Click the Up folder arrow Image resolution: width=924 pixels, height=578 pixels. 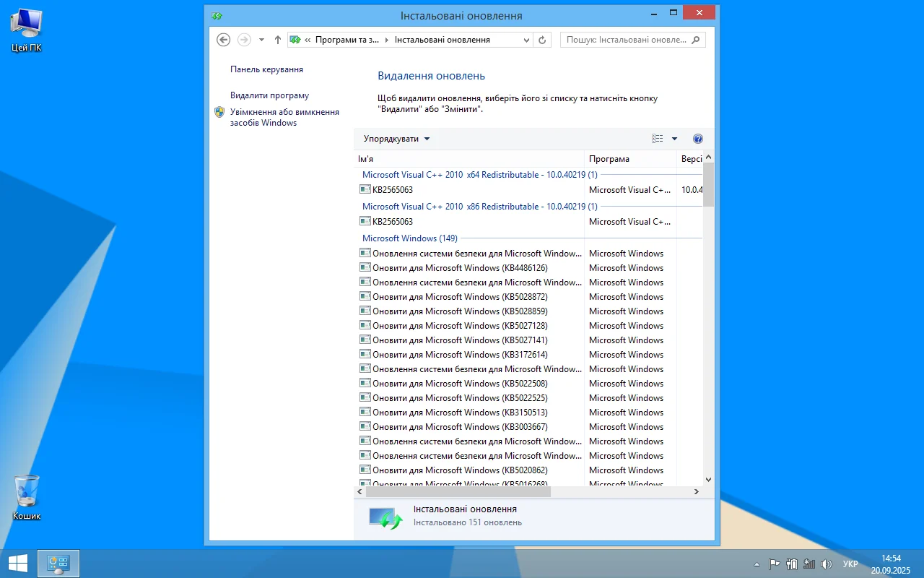pos(278,40)
